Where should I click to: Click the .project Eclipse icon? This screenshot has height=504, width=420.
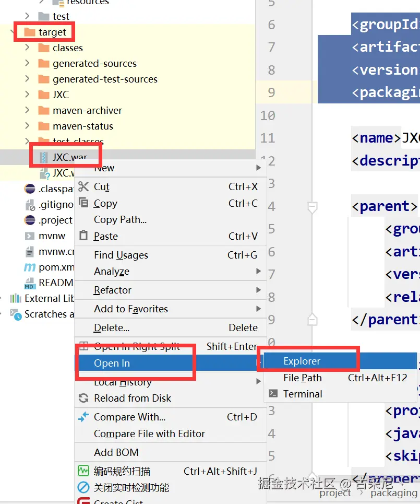[x=30, y=220]
